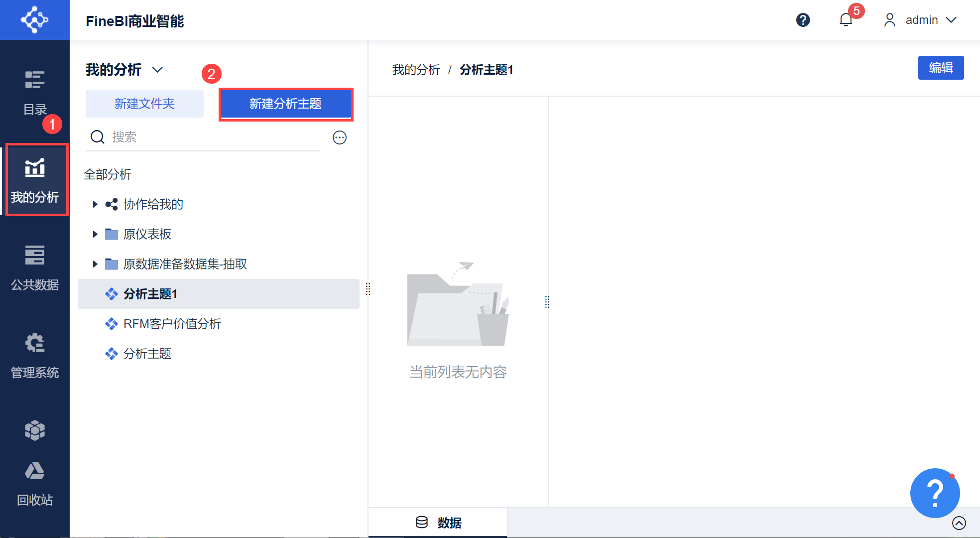Image resolution: width=980 pixels, height=538 pixels.
Task: Click the 新建分析主题 button
Action: coord(286,104)
